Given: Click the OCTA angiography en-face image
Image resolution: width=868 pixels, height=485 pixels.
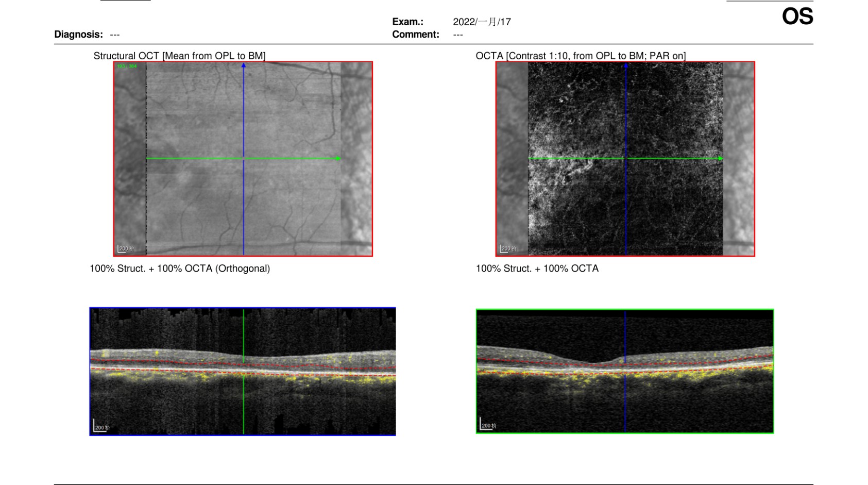Looking at the screenshot, I should [625, 159].
